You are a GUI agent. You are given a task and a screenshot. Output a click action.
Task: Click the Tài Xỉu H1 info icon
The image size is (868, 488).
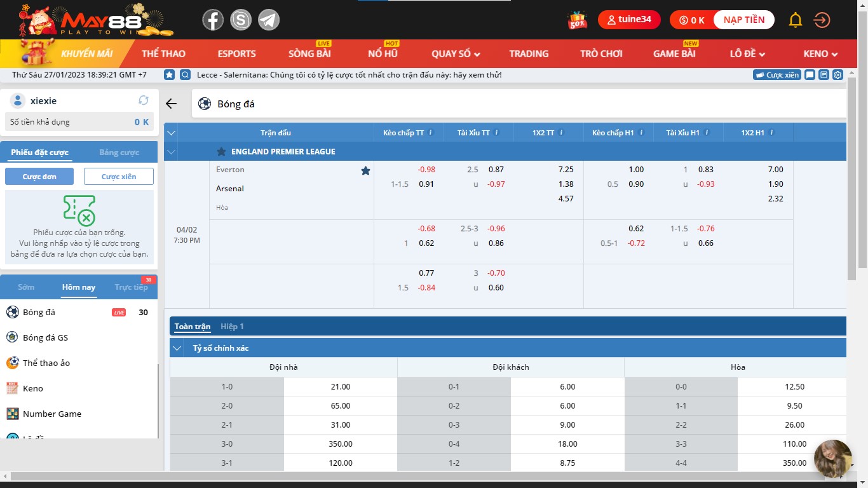point(707,133)
